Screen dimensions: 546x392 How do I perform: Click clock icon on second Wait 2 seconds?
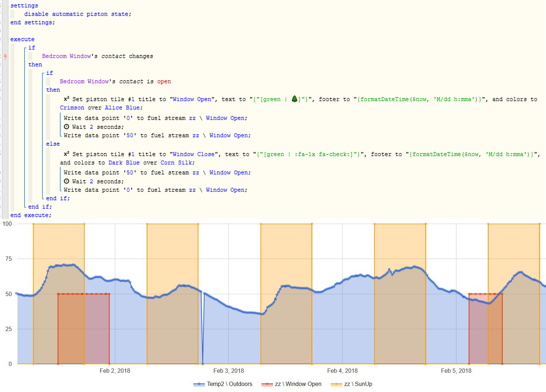(x=66, y=181)
